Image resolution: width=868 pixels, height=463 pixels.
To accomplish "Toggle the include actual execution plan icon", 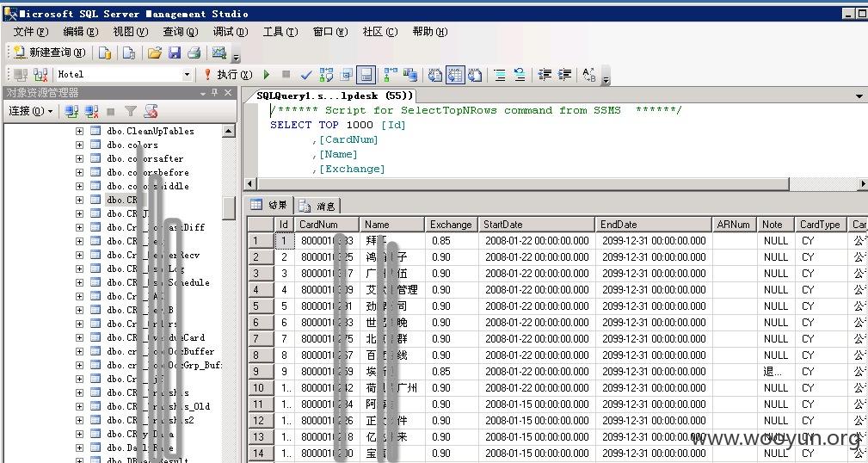I will (x=391, y=74).
